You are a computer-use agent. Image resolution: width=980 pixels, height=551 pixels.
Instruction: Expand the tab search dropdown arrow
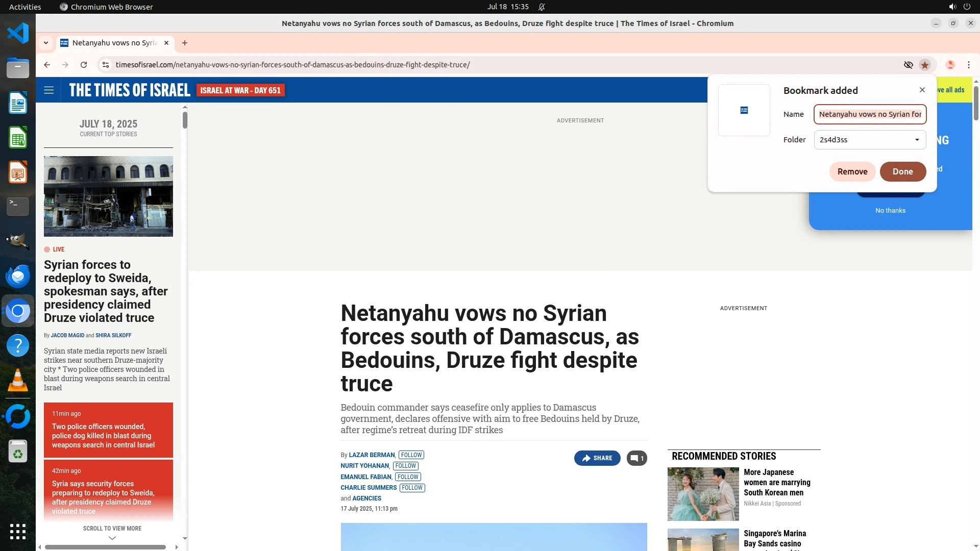(46, 43)
